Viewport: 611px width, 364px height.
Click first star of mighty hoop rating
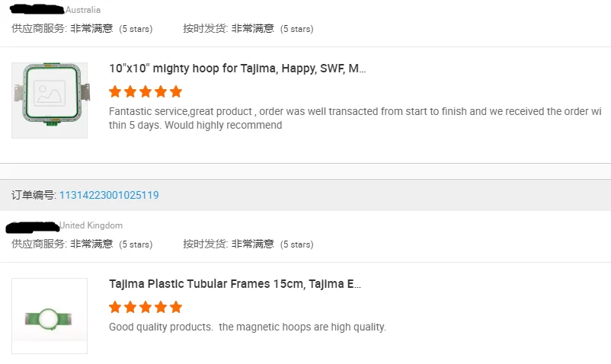click(115, 91)
